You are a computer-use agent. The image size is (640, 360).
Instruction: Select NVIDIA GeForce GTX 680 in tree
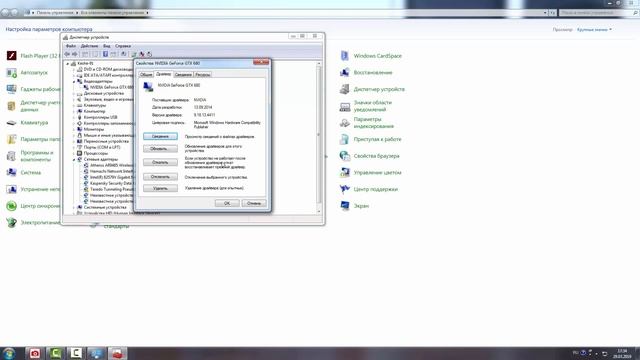pos(109,87)
